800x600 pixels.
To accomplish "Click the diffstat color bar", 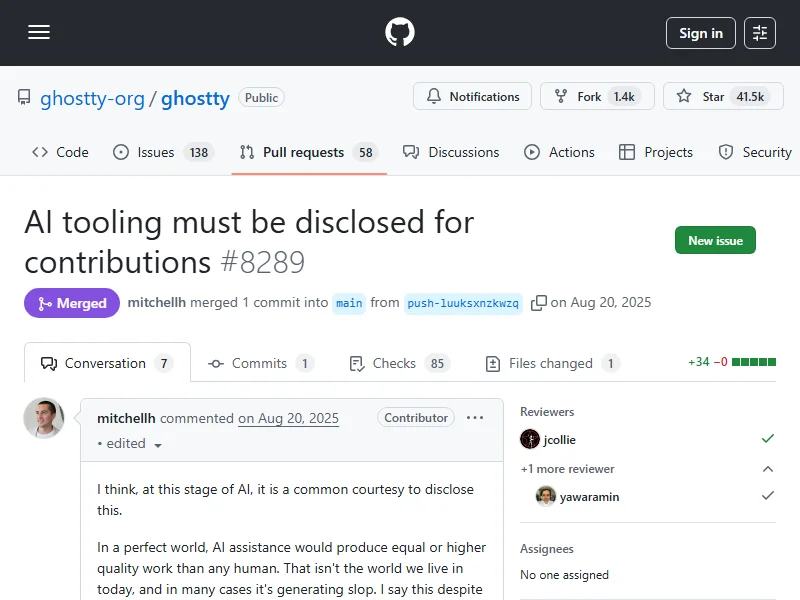I will [753, 362].
